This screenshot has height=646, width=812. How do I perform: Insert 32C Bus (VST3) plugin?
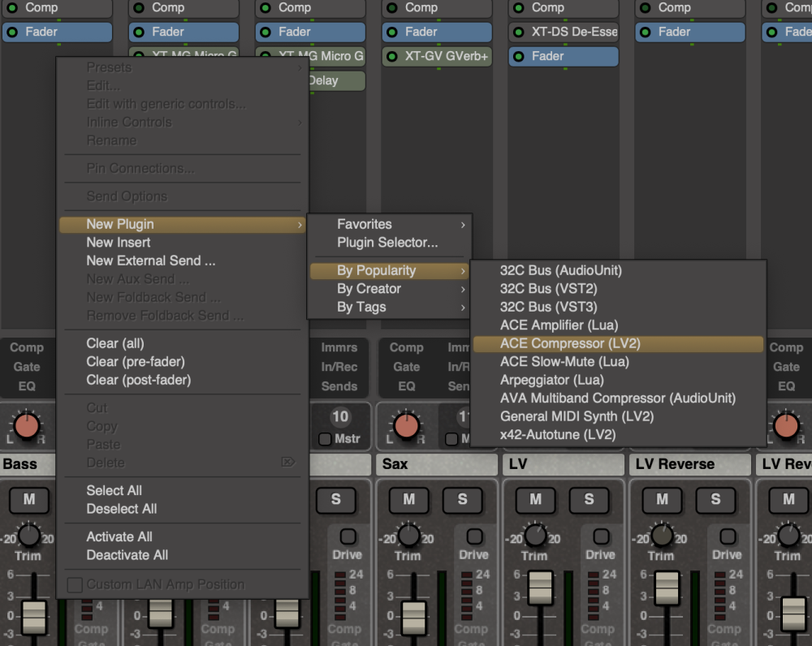(618, 307)
